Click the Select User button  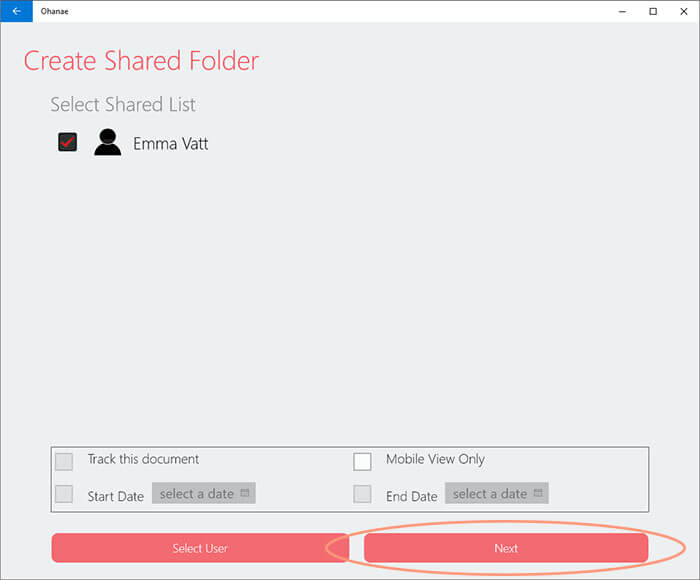(x=200, y=548)
